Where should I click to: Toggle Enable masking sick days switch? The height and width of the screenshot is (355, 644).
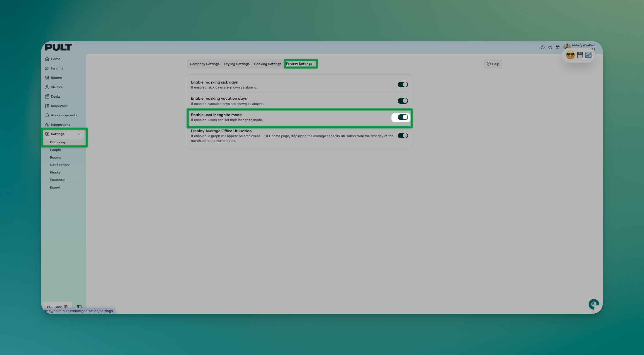coord(402,85)
